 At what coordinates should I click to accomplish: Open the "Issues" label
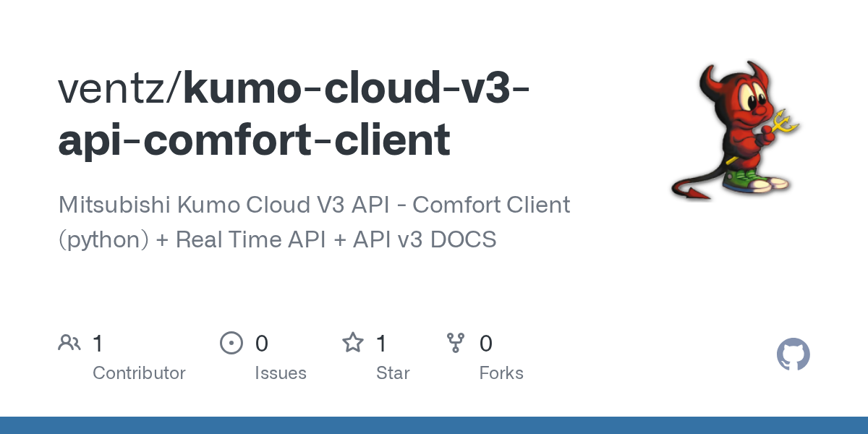point(281,373)
